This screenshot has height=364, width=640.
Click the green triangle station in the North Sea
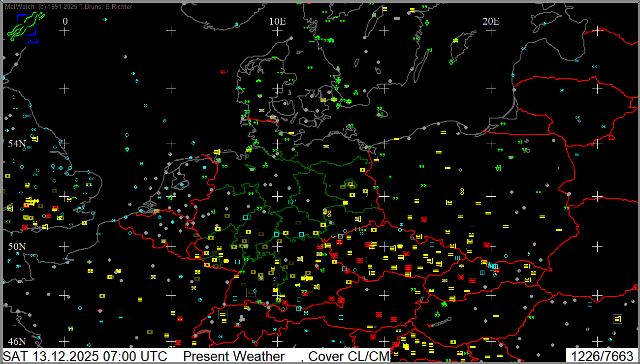click(x=128, y=149)
